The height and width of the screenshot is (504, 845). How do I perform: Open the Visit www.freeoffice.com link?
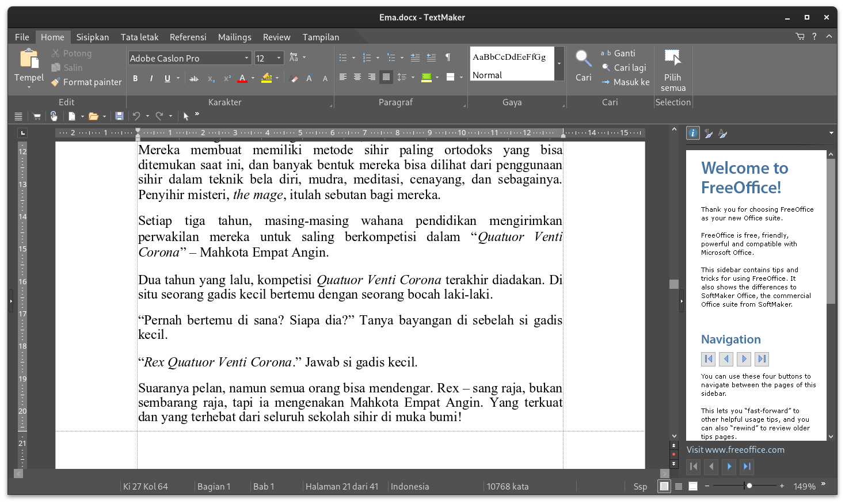coord(735,450)
